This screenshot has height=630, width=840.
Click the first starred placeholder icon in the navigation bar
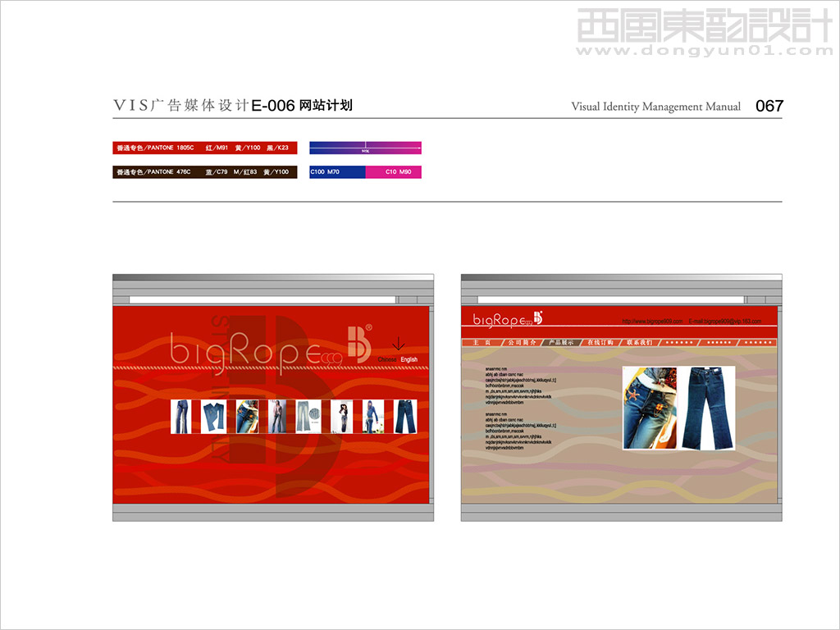point(678,342)
